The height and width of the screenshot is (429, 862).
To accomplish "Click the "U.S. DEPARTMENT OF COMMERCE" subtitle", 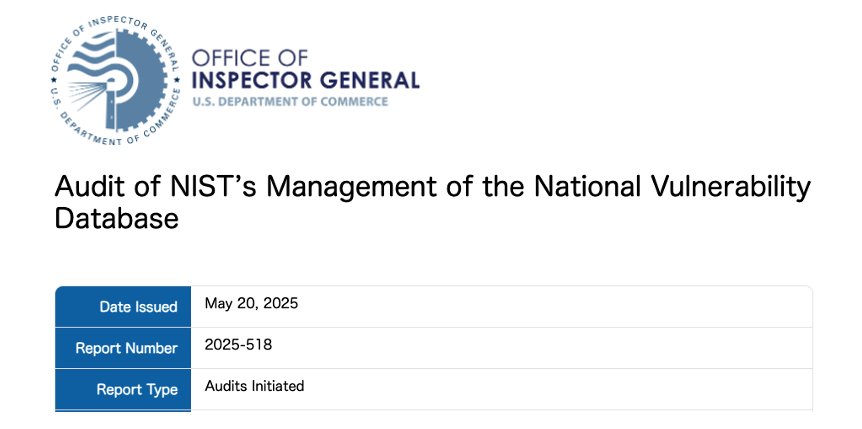I will point(290,101).
